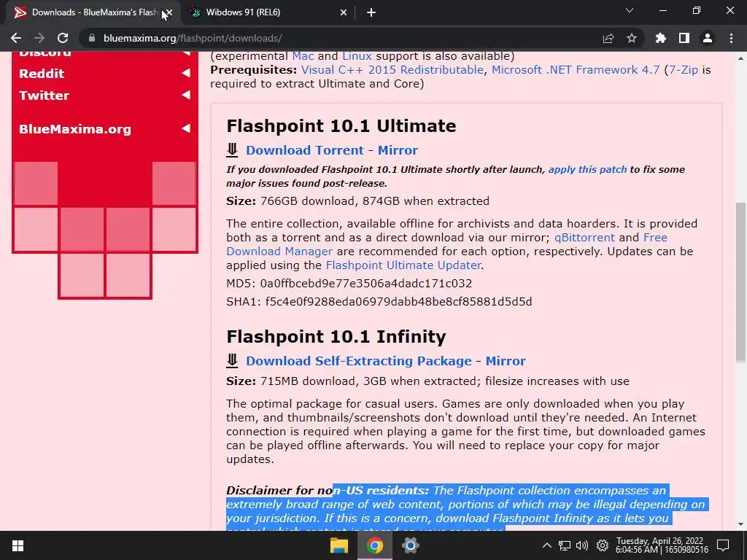Close the Wibdows 91 (REL6) tab
This screenshot has height=560, width=747.
[x=344, y=12]
